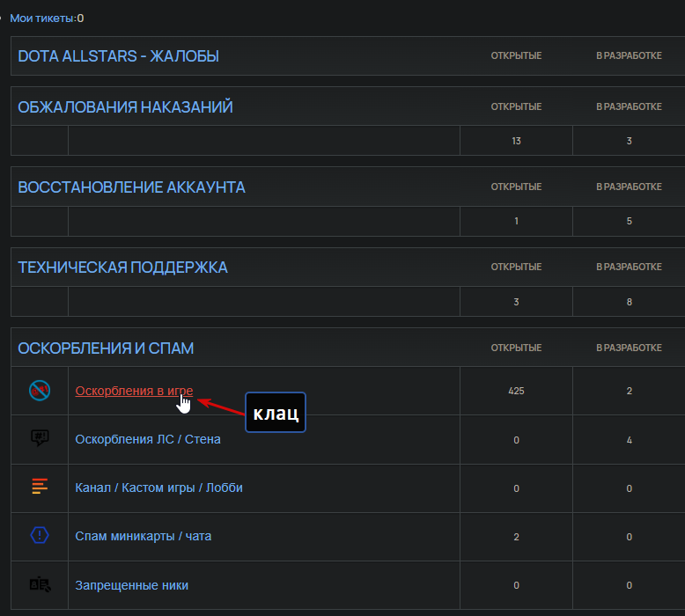Collapse the ОСКОРБЛЕНИЯ И СПАМ section header
Screen dimensions: 685x616
(106, 348)
